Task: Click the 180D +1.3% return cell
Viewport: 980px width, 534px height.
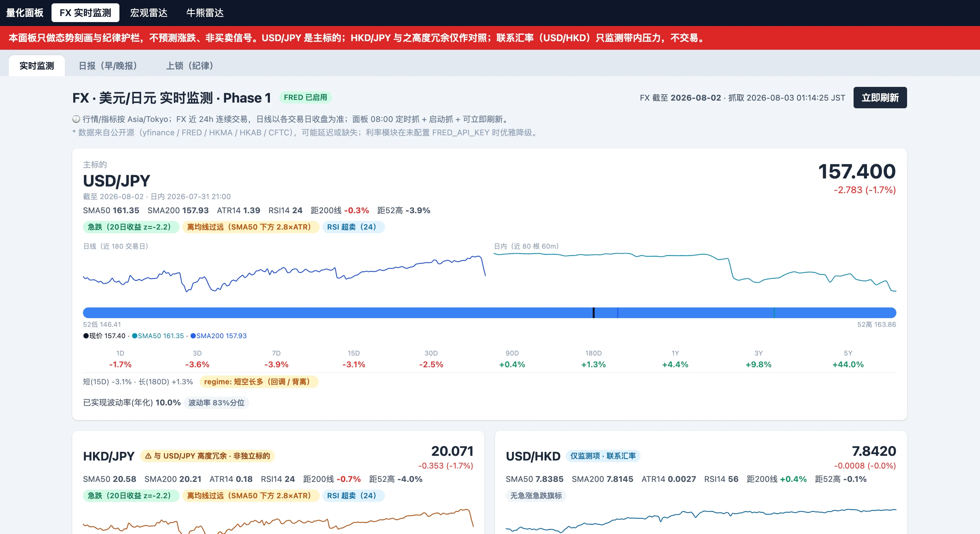Action: (593, 359)
